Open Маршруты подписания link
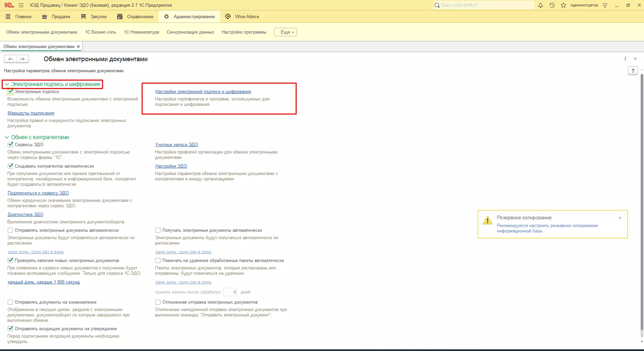Screen dimensions: 644x351 (31, 113)
